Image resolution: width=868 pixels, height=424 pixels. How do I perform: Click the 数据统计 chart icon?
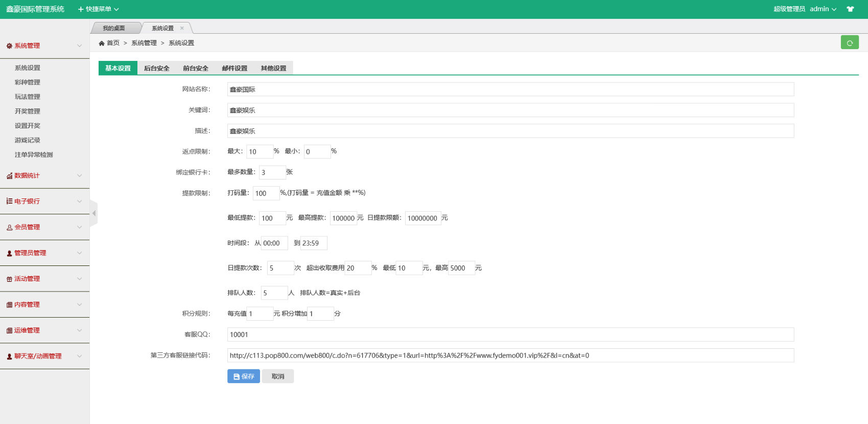click(9, 176)
